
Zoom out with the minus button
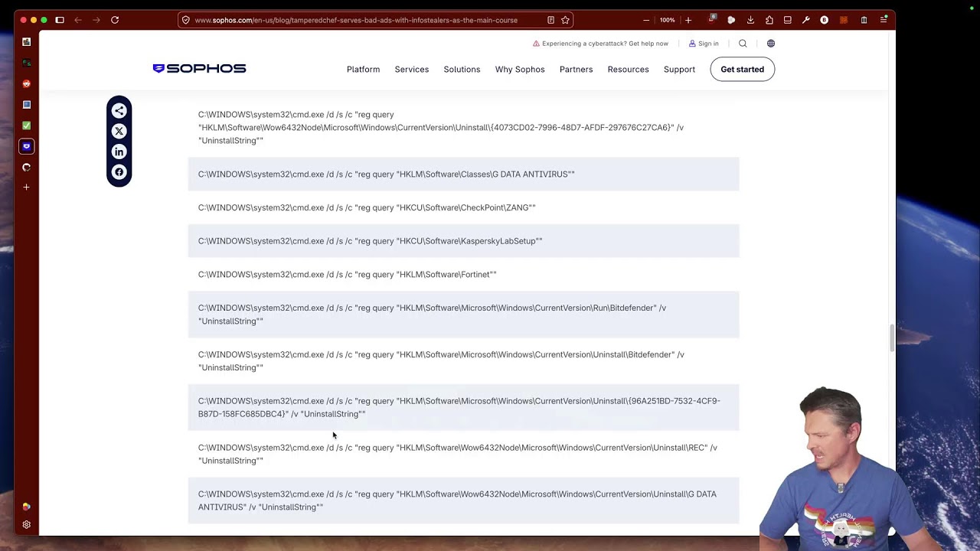(646, 20)
